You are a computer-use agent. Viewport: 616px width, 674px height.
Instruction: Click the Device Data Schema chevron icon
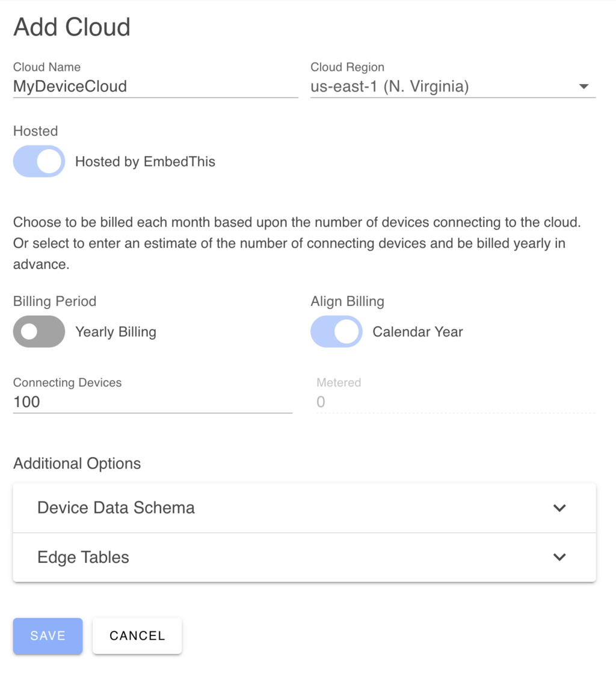(x=559, y=507)
